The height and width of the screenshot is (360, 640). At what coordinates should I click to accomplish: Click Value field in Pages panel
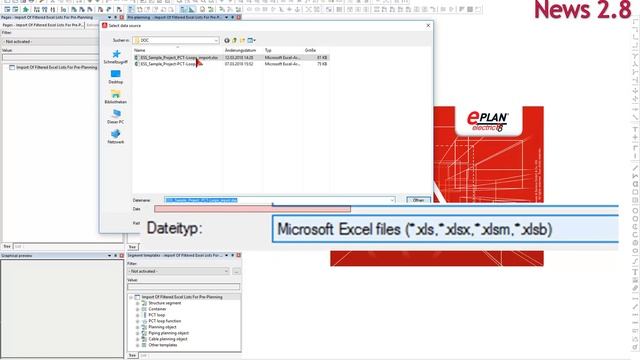pyautogui.click(x=50, y=58)
